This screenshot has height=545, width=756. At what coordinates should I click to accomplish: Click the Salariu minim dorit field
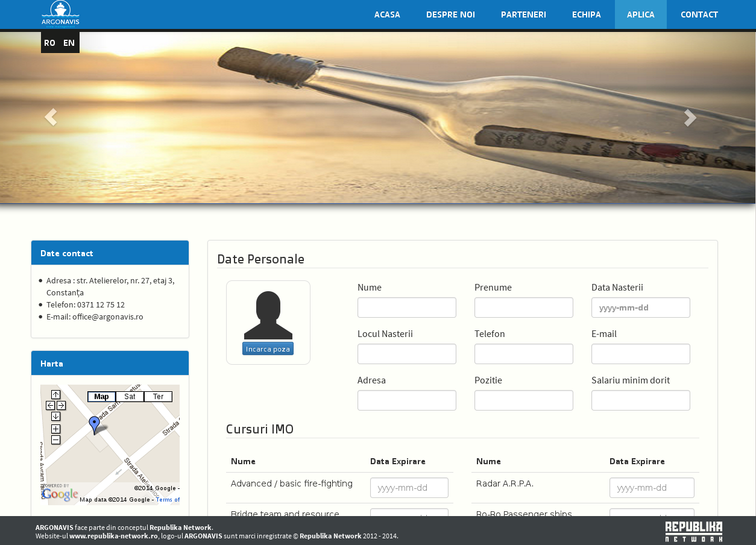pyautogui.click(x=641, y=400)
